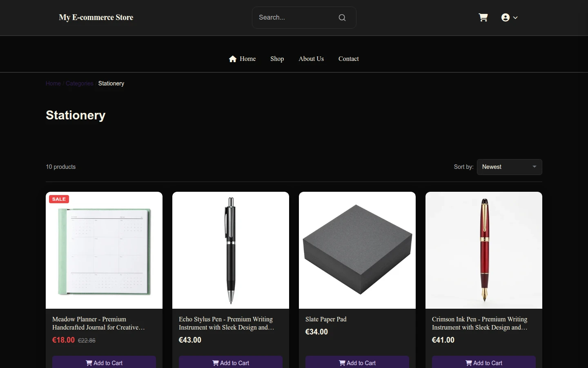Open Slate Paper Pad title
588x368 pixels.
[x=326, y=319]
